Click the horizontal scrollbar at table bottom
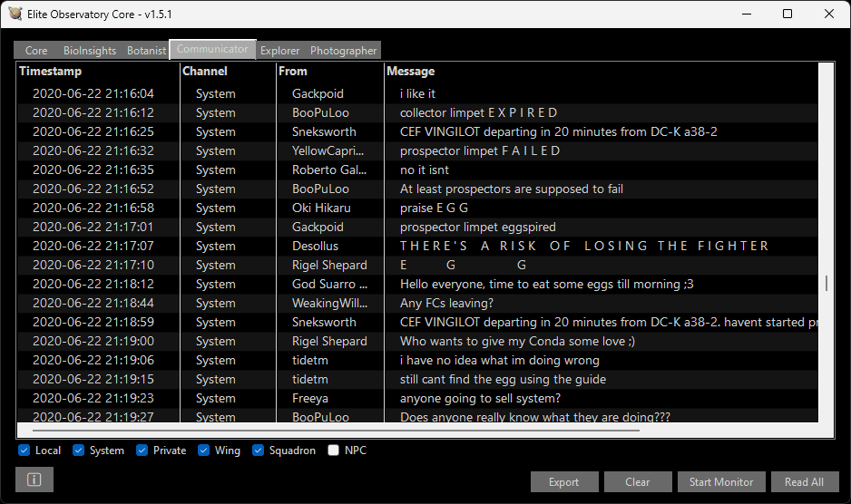 (336, 431)
